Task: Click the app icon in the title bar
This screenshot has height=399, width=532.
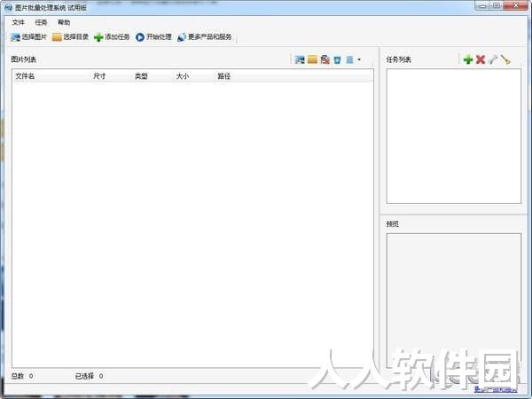Action: [9, 7]
